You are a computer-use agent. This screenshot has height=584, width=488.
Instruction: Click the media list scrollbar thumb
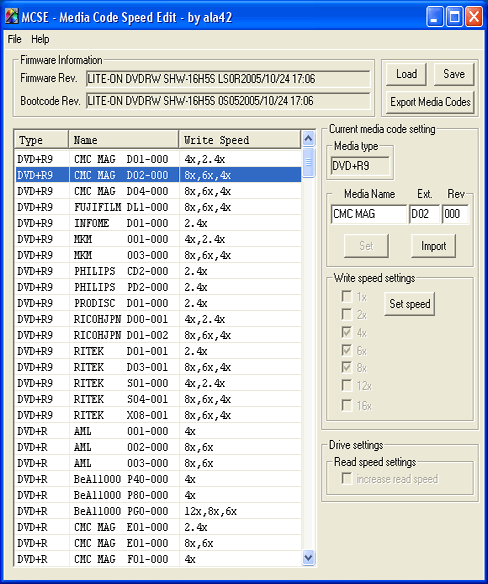coord(308,162)
